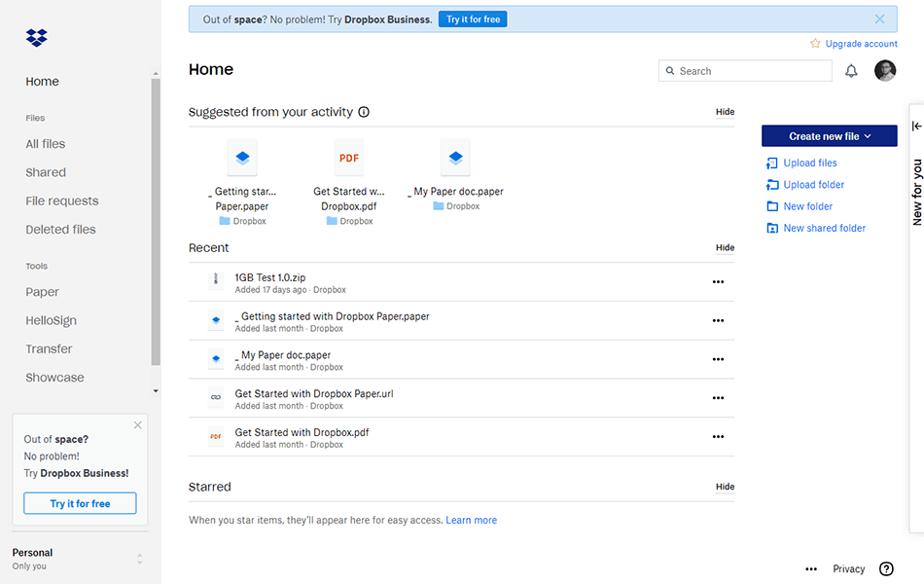Open the Create new file dropdown
This screenshot has width=924, height=584.
pos(829,136)
